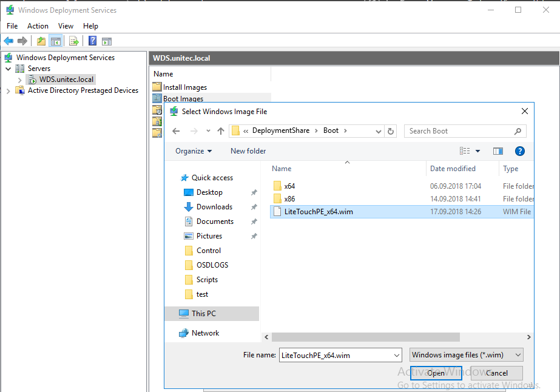Select the Servers node in the tree

(39, 68)
